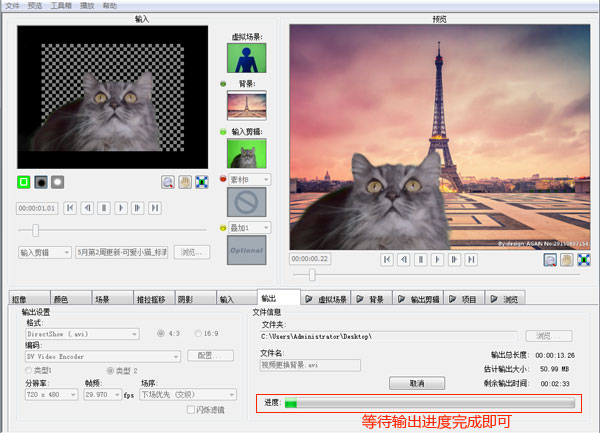
Task: Jump to last frame in preview player
Action: [471, 259]
